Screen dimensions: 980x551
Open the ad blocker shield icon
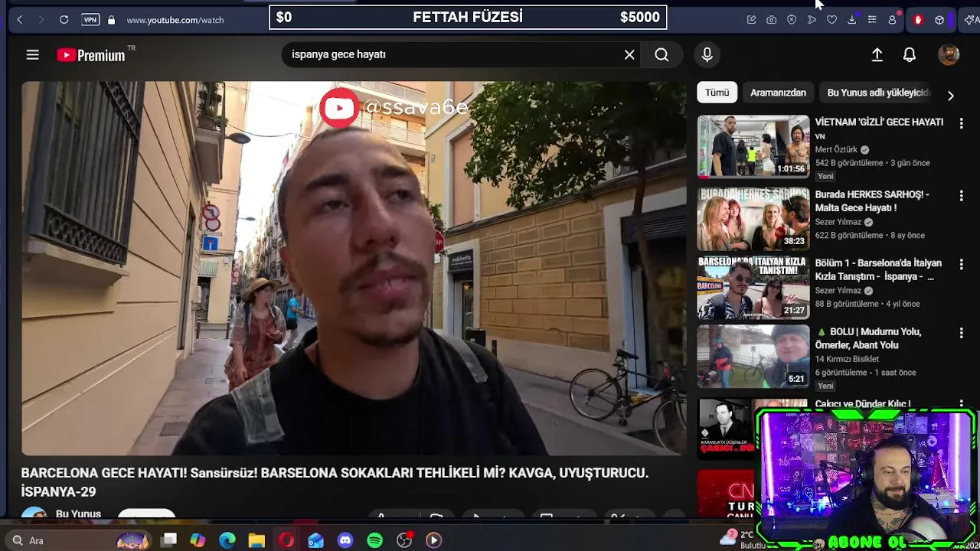click(792, 20)
